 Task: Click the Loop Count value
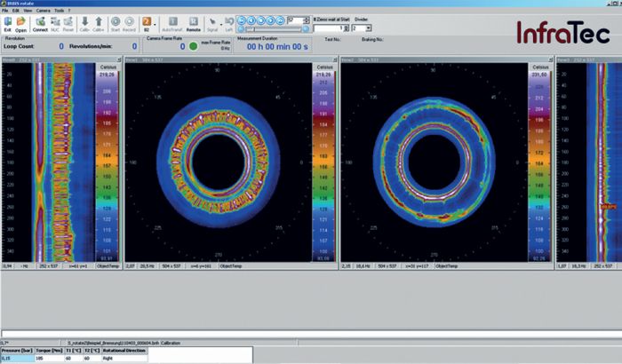(61, 46)
